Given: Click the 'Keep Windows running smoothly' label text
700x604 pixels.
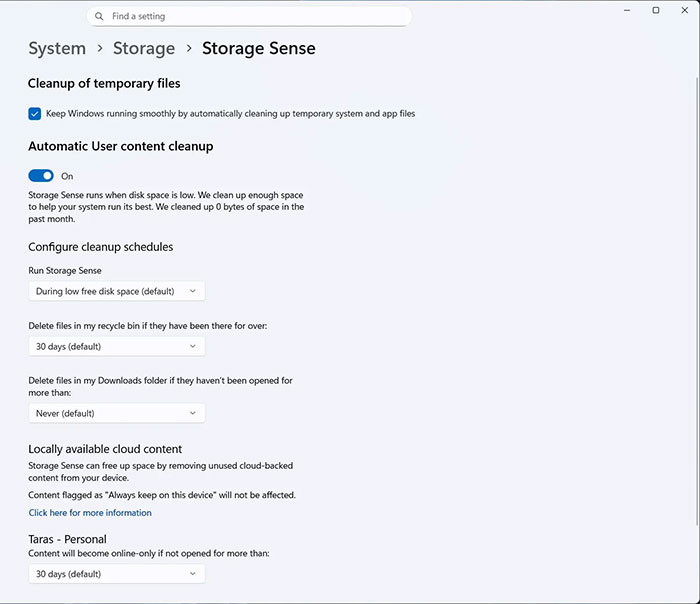Looking at the screenshot, I should pos(230,114).
